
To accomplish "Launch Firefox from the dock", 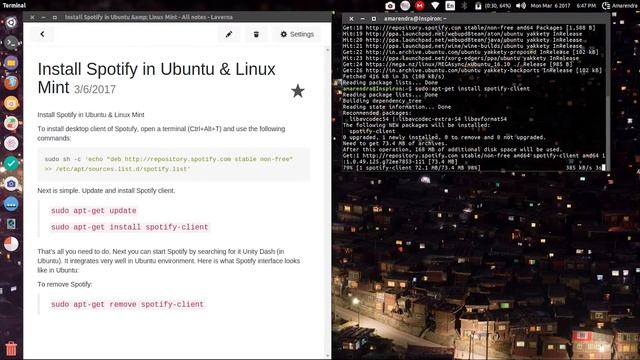I will [x=11, y=83].
